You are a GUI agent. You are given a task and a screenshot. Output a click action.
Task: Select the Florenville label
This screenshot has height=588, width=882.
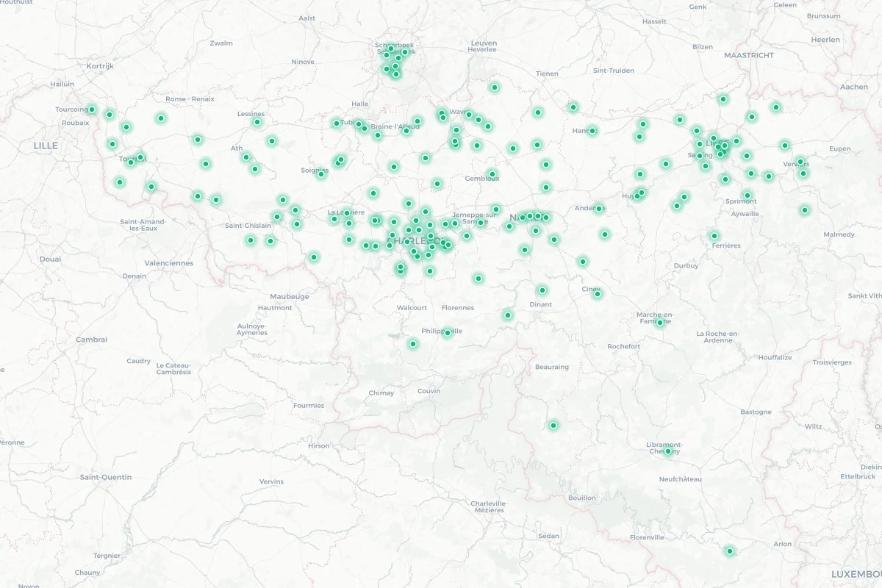[647, 537]
